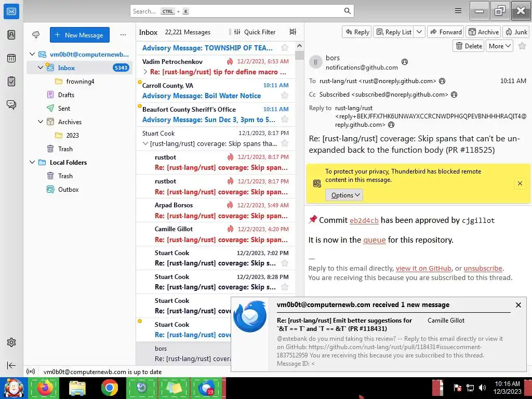Launch Chrome from the taskbar
This screenshot has height=399, width=532.
click(x=109, y=388)
